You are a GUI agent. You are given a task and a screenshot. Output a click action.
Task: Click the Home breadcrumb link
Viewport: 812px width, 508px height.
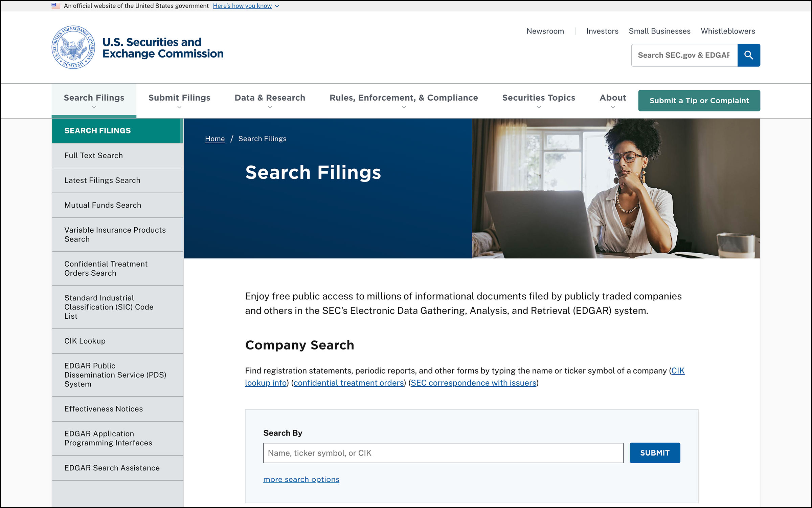click(215, 139)
